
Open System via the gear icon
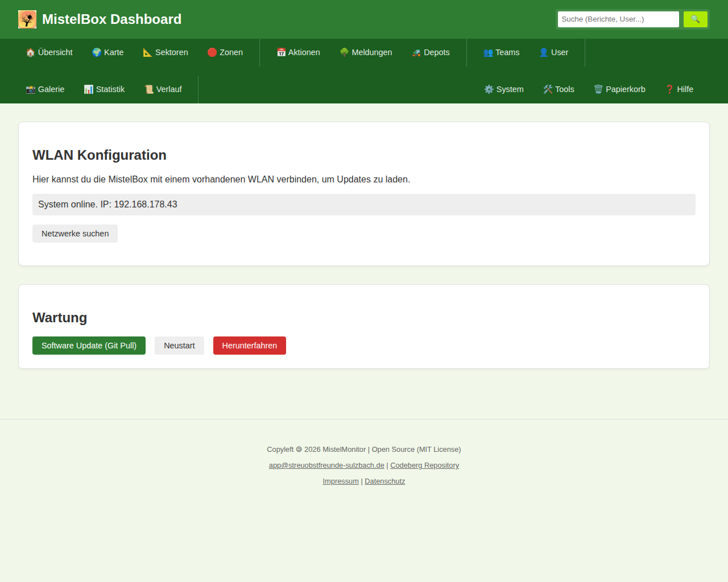(x=489, y=89)
